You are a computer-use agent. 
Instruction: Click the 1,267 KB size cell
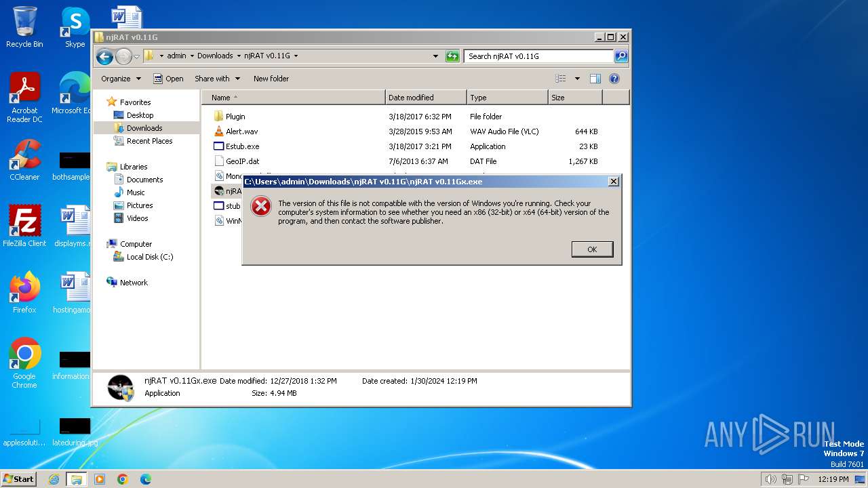583,161
